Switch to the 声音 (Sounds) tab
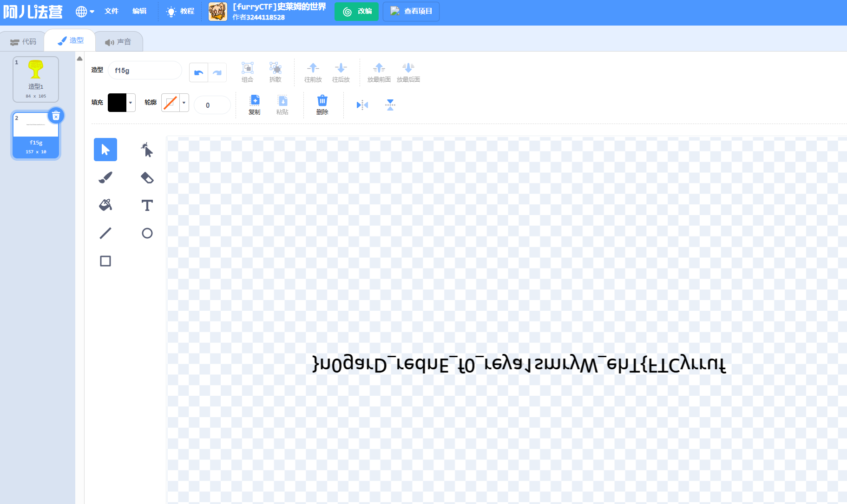 click(118, 42)
